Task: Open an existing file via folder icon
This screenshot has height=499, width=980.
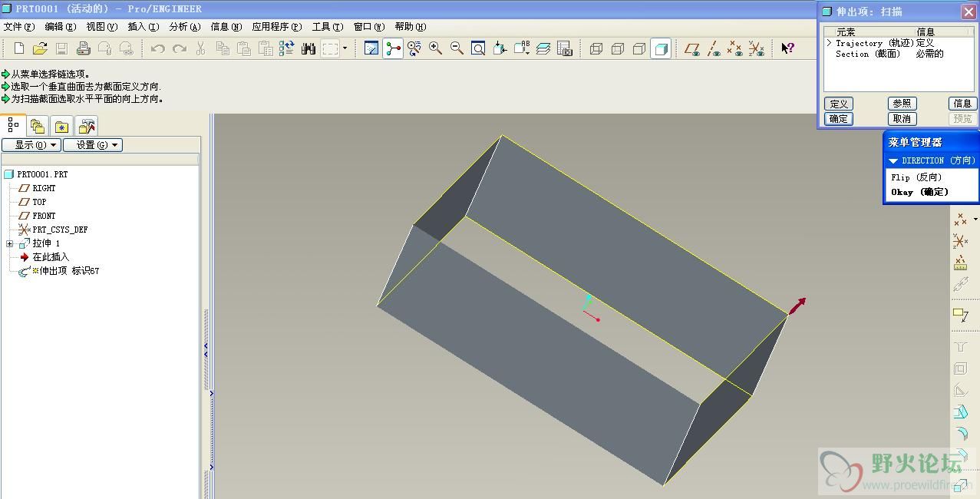Action: pyautogui.click(x=41, y=48)
